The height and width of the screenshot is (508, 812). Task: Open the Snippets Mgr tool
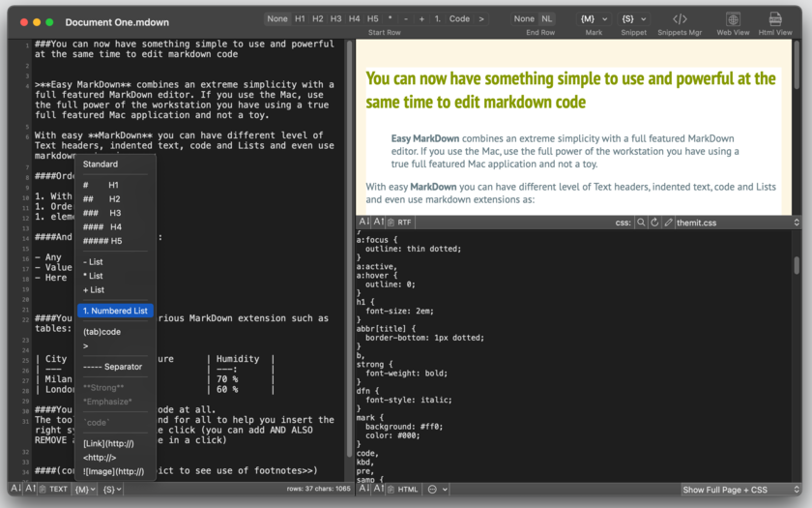680,24
